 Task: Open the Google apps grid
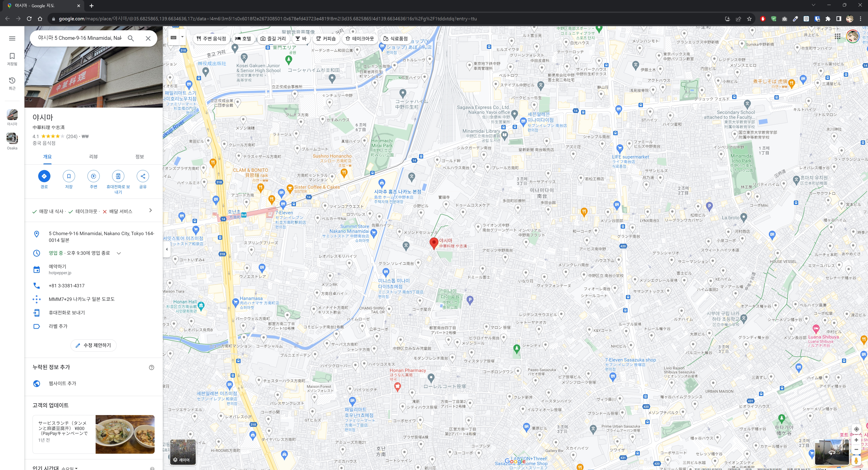click(837, 36)
